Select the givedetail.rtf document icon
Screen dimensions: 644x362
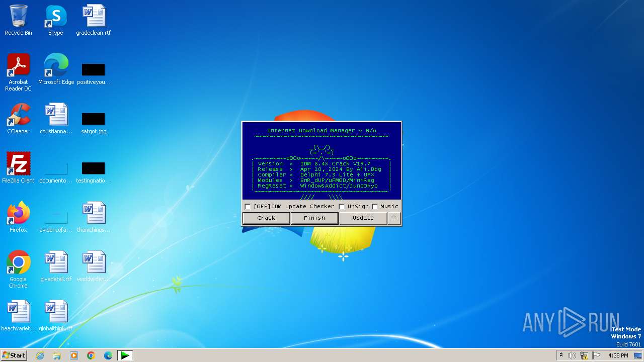(56, 266)
